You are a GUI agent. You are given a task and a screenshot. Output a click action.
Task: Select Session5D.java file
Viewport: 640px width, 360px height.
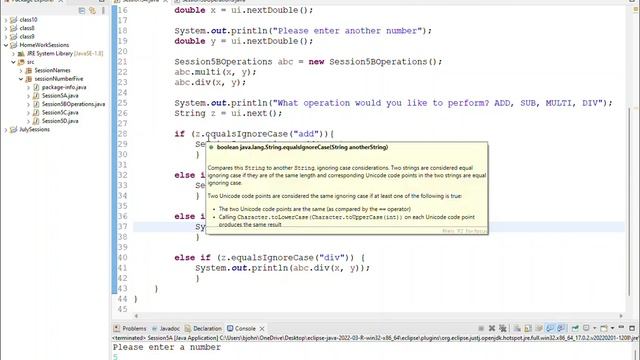click(60, 121)
